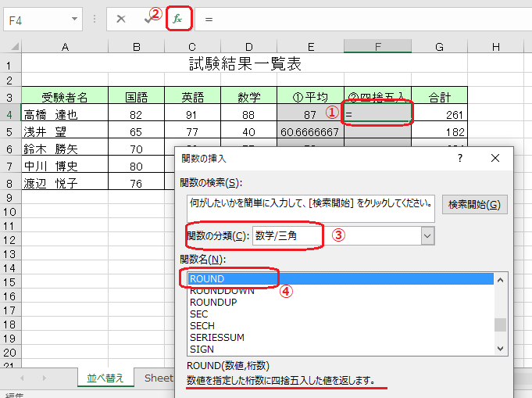
Task: Select SECH in function list
Action: [341, 325]
